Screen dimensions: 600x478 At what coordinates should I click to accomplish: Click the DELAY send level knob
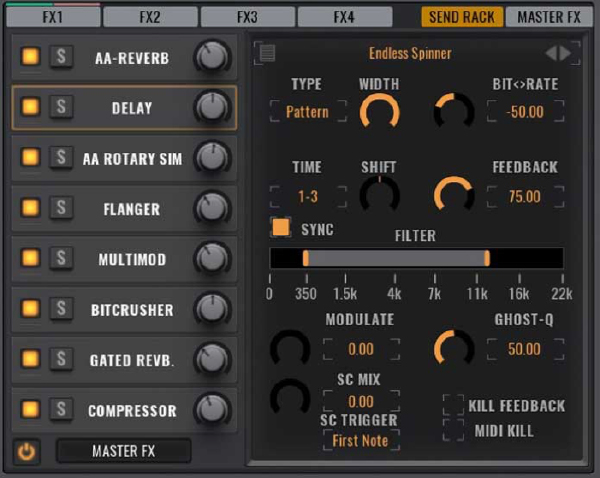pyautogui.click(x=212, y=107)
